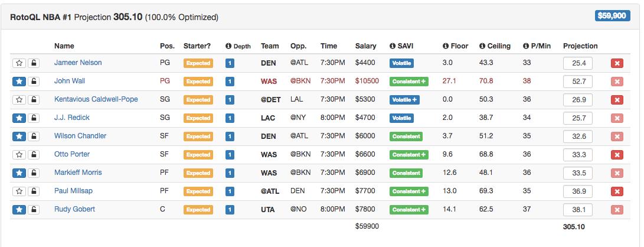Edit John Wall projection field 52.7

577,82
